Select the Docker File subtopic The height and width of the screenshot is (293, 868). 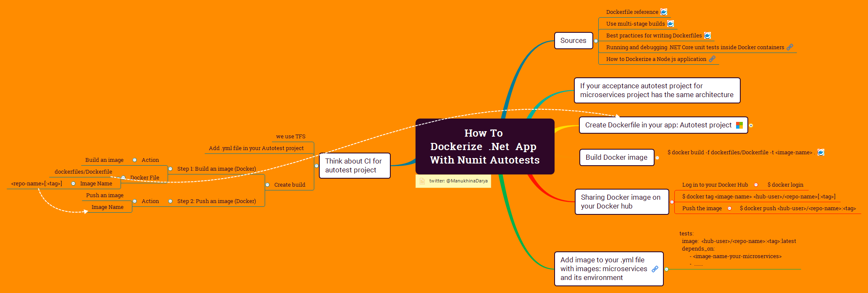(x=145, y=178)
